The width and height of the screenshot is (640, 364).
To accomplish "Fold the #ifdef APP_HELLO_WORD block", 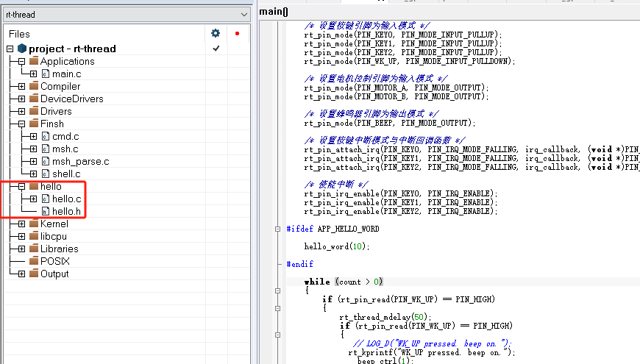I will click(x=277, y=229).
